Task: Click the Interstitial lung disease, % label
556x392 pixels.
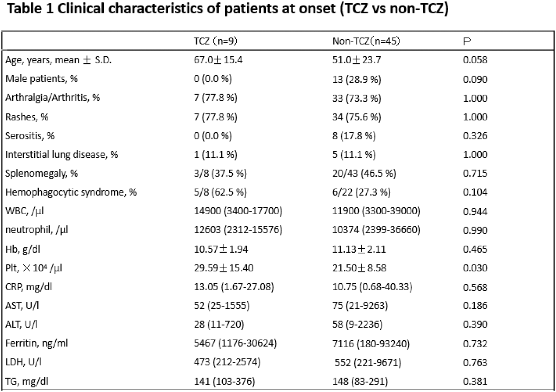Action: click(62, 154)
